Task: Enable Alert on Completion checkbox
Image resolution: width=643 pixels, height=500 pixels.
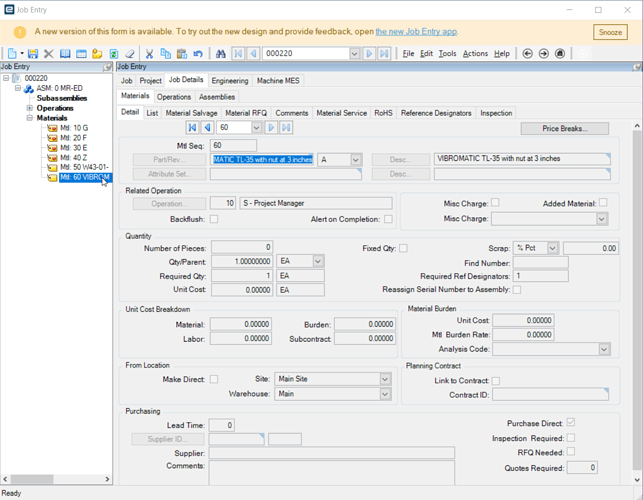Action: [x=388, y=219]
